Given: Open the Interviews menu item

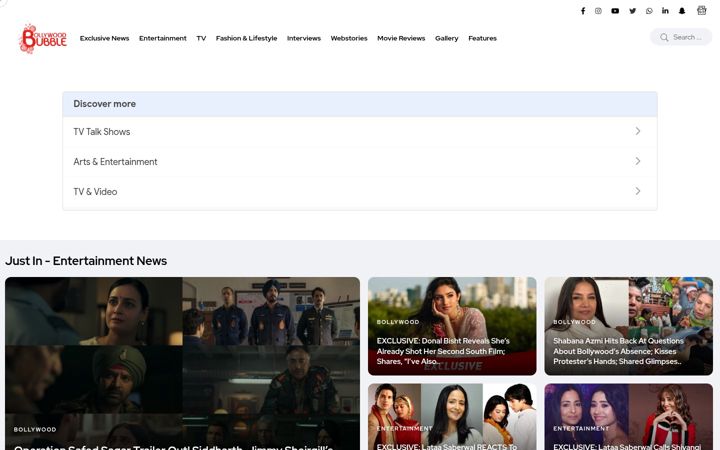Looking at the screenshot, I should 304,38.
